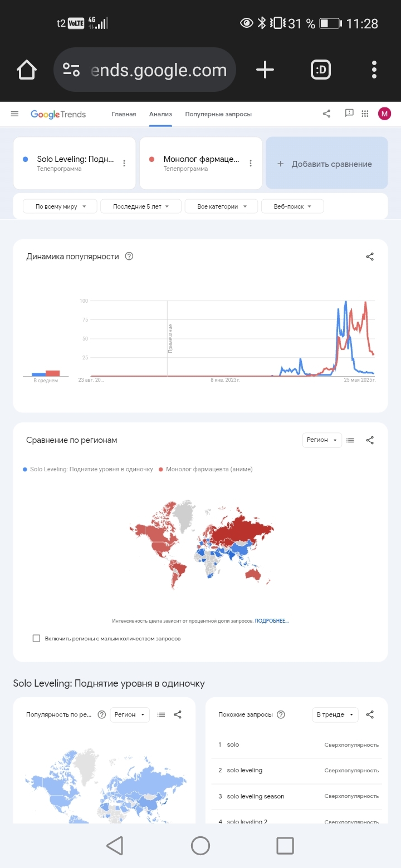Open three-dot menu on Solo Leveling card

click(124, 164)
